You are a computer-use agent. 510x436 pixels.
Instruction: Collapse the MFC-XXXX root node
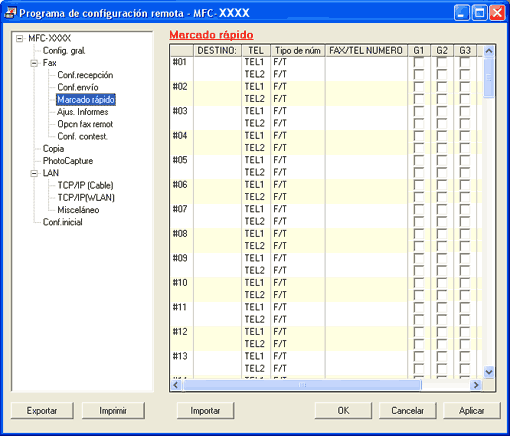(x=20, y=39)
